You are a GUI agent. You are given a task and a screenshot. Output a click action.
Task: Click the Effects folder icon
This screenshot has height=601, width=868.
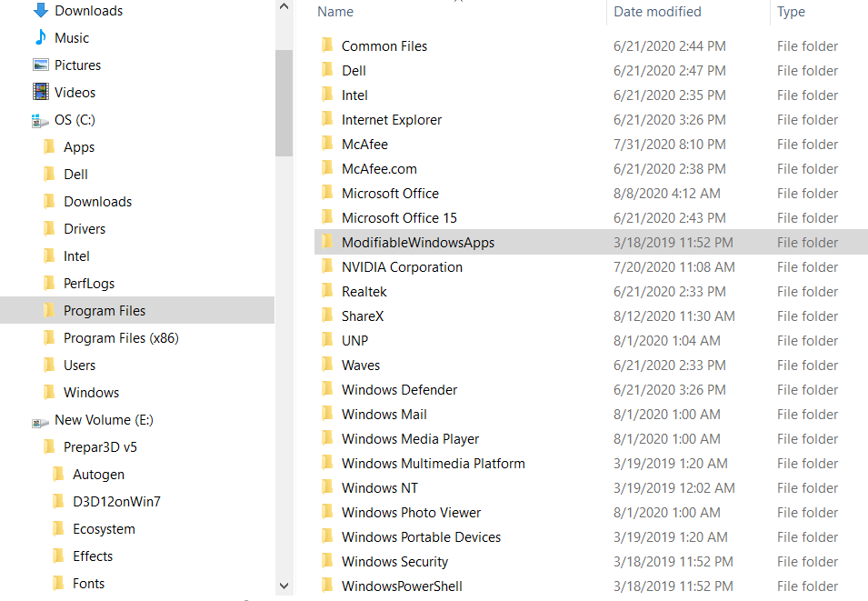click(58, 556)
